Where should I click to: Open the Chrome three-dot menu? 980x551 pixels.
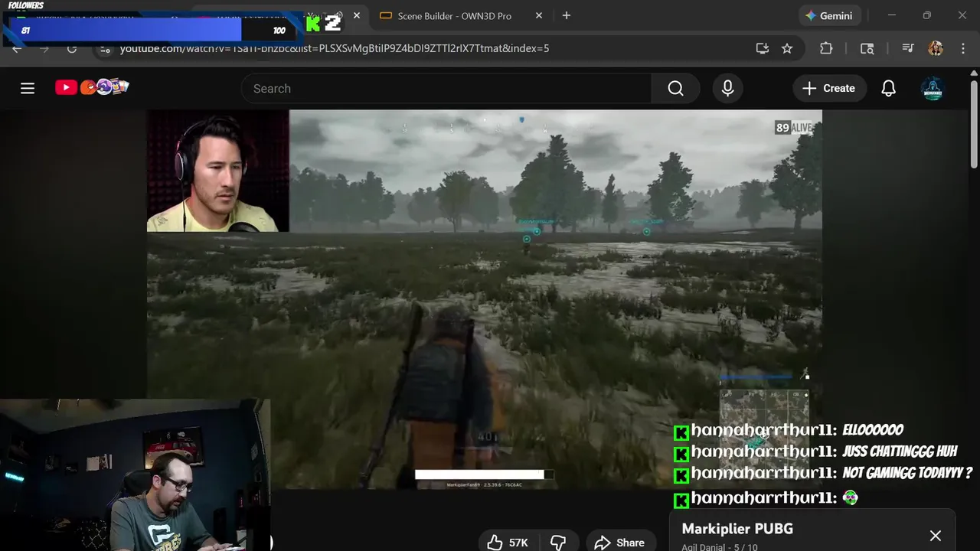point(963,48)
